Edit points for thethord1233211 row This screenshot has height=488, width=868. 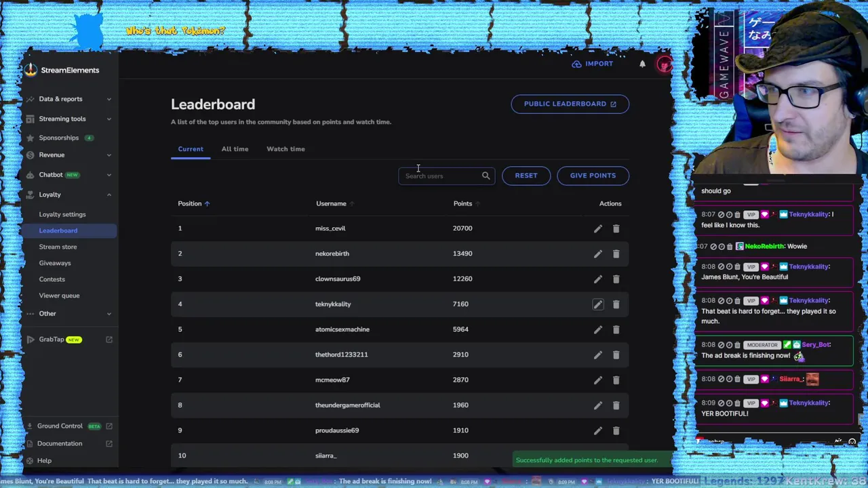(597, 354)
